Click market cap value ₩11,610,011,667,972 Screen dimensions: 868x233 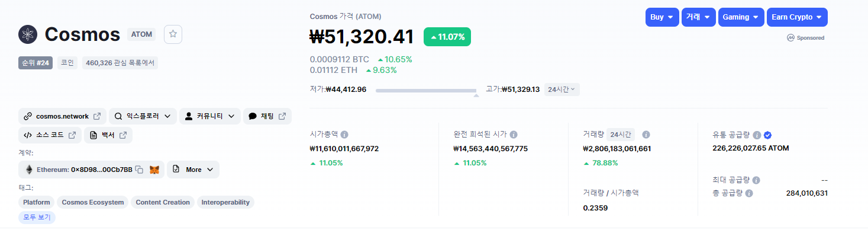tap(344, 148)
